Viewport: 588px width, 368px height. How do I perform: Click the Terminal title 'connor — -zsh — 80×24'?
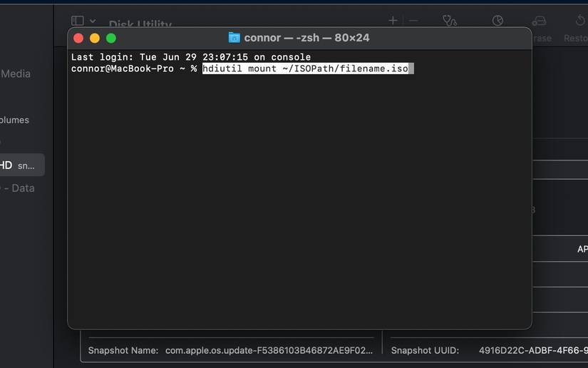click(x=306, y=38)
